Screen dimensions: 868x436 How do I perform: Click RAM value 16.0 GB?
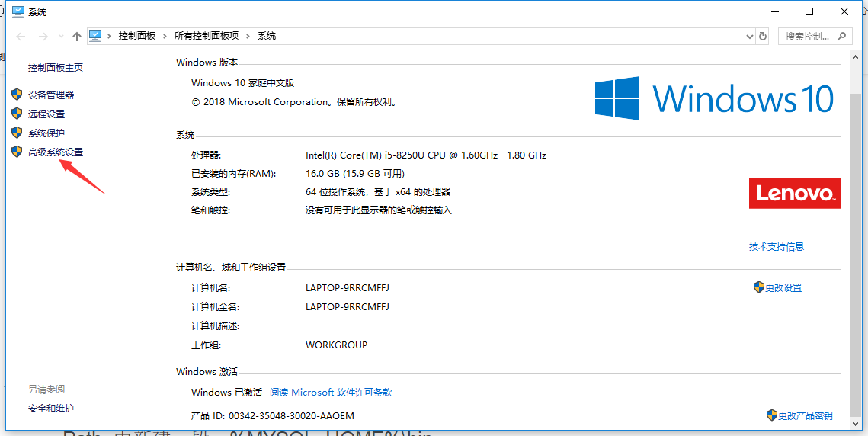(x=355, y=173)
